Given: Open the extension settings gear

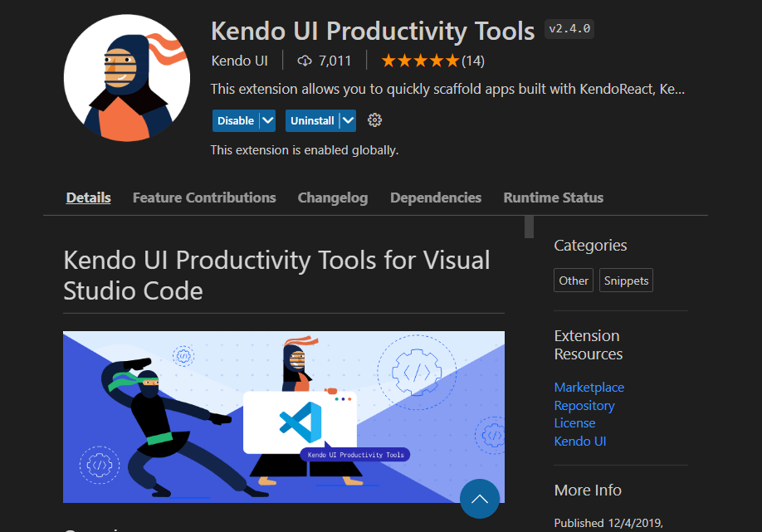Looking at the screenshot, I should pos(374,120).
